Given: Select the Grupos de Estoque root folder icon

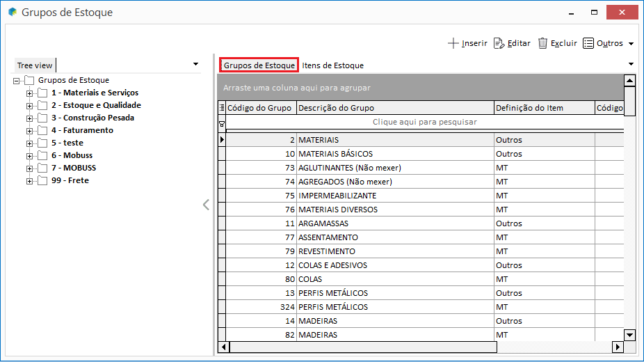Looking at the screenshot, I should tap(29, 80).
